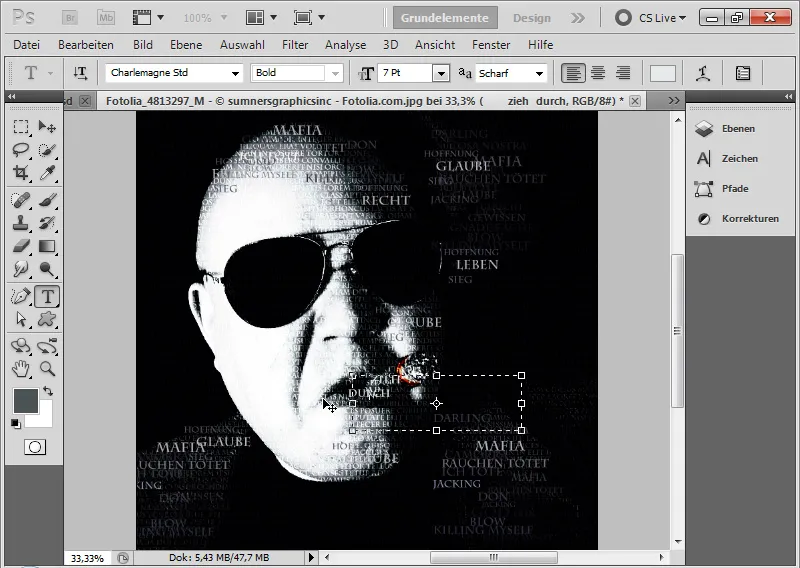Viewport: 800px width, 568px height.
Task: Select the Zoom tool
Action: 47,368
